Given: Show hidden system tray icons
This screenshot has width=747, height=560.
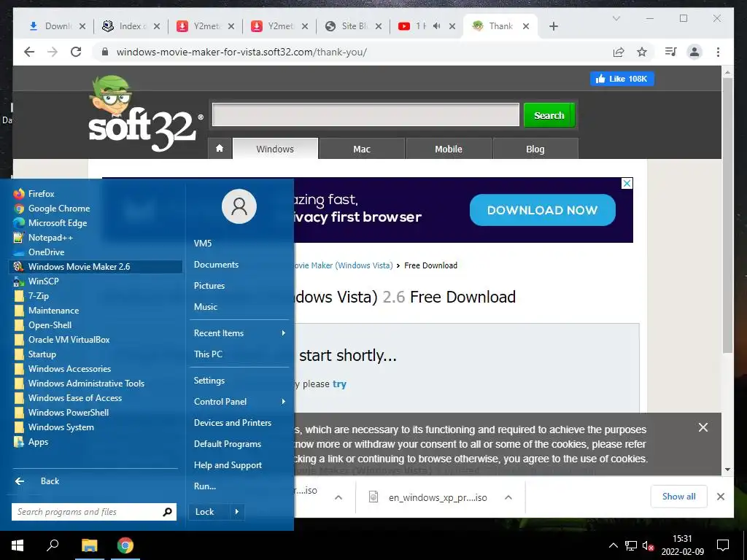Looking at the screenshot, I should pyautogui.click(x=613, y=545).
